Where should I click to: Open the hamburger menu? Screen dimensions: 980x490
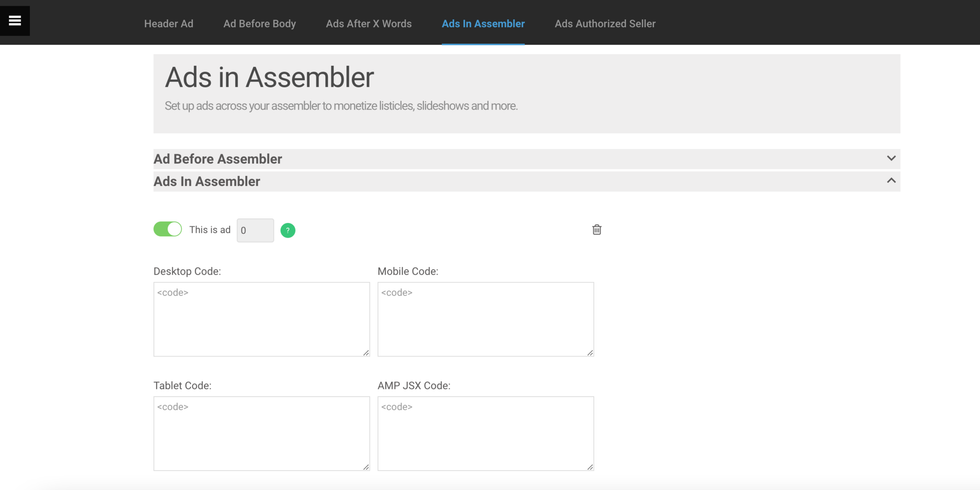pyautogui.click(x=15, y=20)
